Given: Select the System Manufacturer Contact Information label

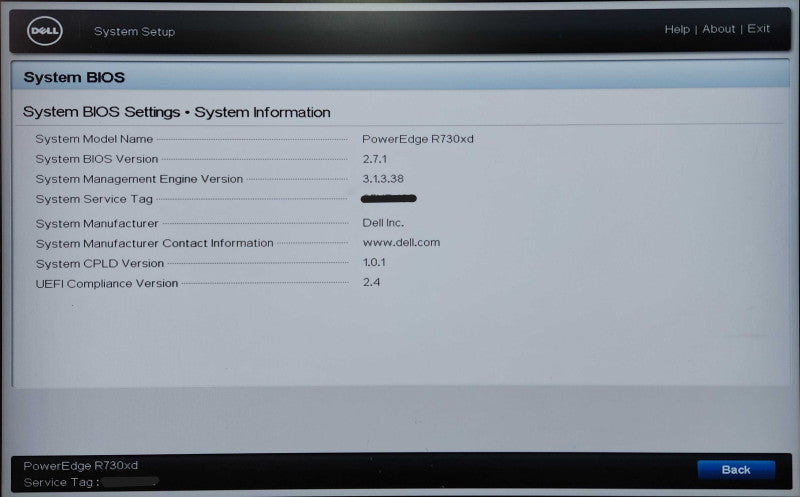Looking at the screenshot, I should (154, 243).
